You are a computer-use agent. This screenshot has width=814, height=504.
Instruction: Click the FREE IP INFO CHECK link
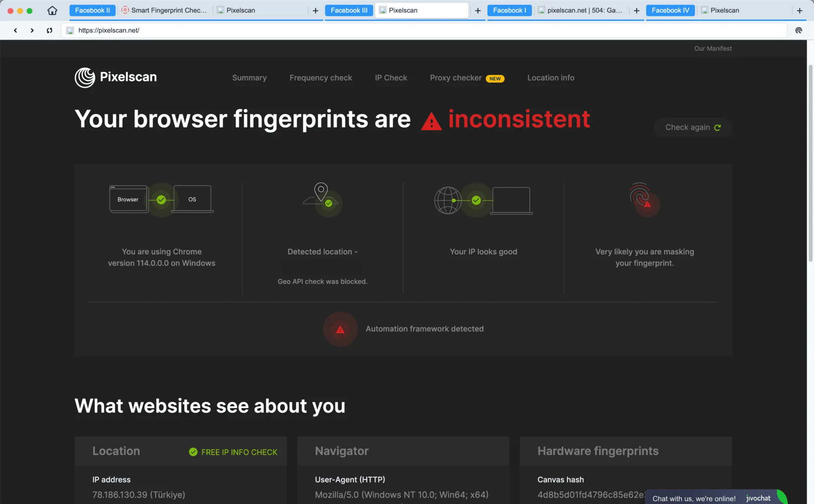pos(239,452)
